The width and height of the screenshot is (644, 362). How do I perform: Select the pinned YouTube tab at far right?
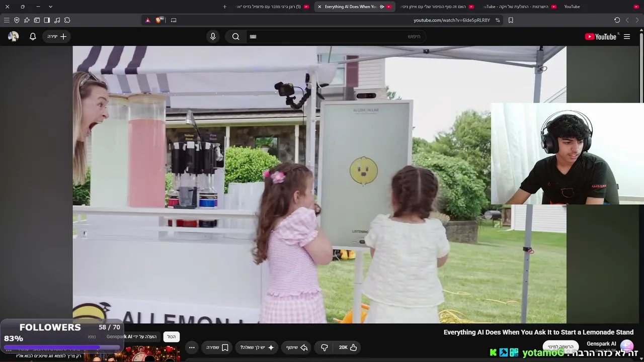tap(636, 7)
